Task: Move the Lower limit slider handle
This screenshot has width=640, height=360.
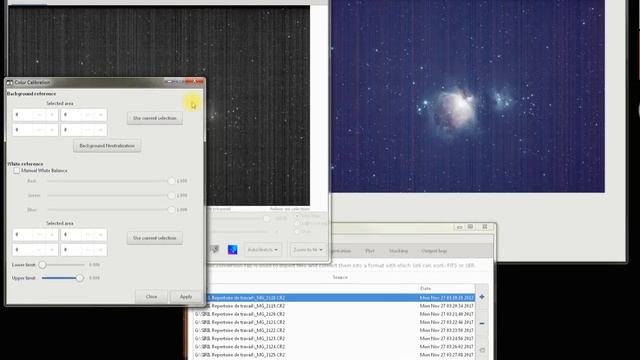Action: (42, 265)
